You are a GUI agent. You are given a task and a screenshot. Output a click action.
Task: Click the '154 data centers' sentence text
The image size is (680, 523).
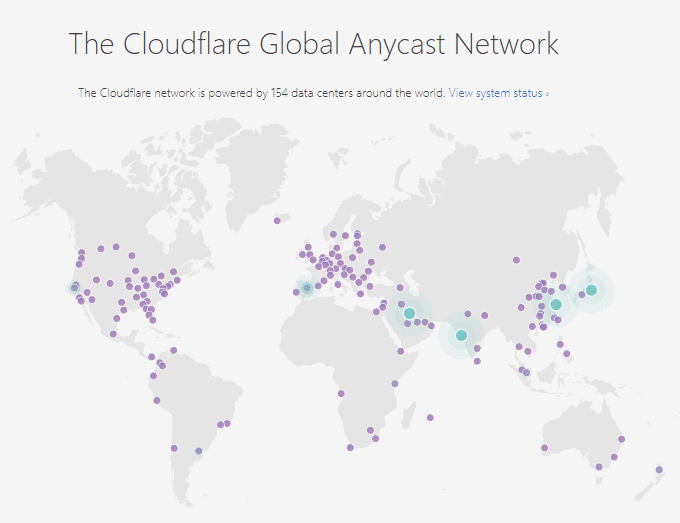click(262, 93)
